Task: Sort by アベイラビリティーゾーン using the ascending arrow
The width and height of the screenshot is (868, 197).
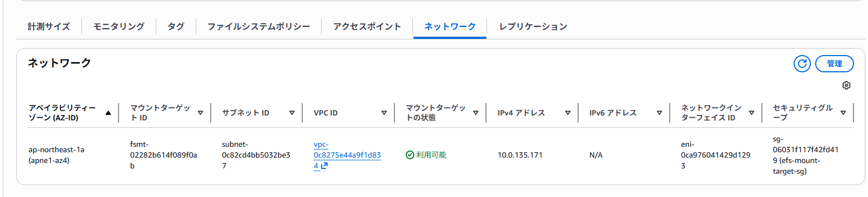Action: coord(108,113)
